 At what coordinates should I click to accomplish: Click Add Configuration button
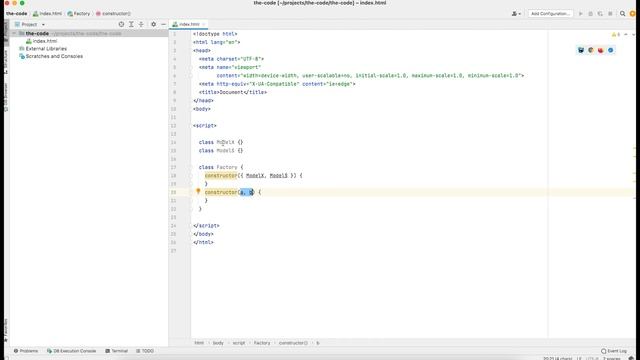(550, 14)
